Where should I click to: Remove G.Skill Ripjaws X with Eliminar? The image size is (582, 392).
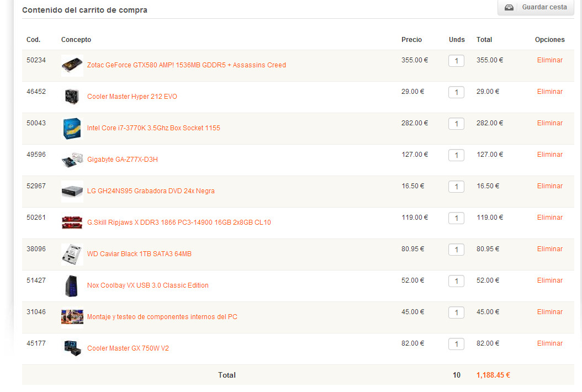(550, 218)
